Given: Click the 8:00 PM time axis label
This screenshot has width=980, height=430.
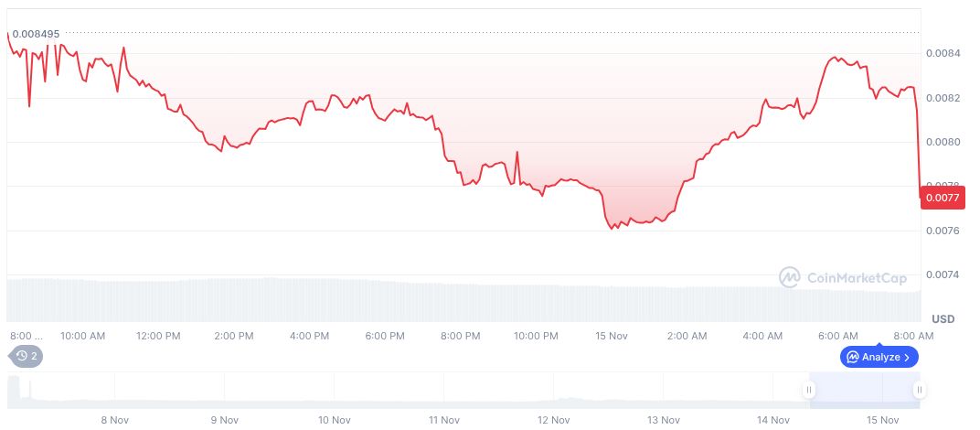Looking at the screenshot, I should 461,336.
